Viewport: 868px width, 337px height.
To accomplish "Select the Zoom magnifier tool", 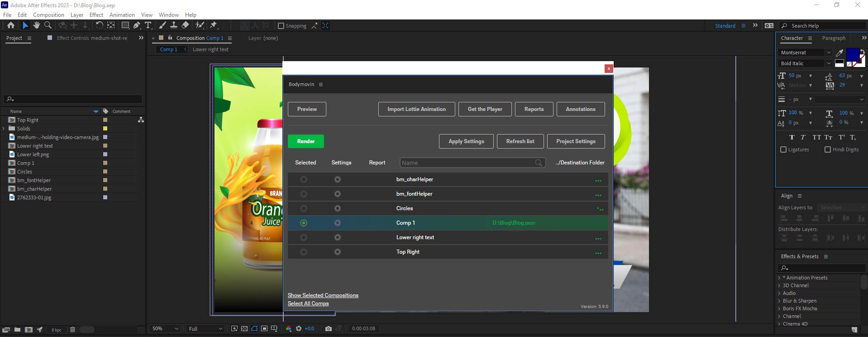I will click(x=48, y=25).
